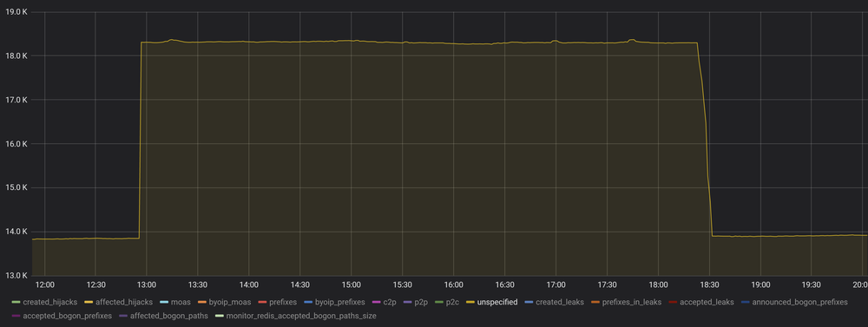This screenshot has height=327, width=868.
Task: Click the 17.0 K y-axis label
Action: (x=16, y=100)
